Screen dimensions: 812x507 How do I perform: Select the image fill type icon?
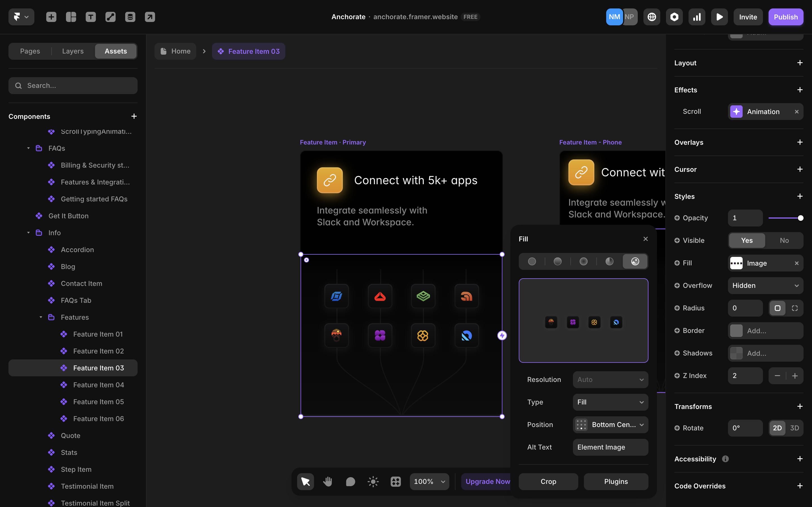(635, 261)
